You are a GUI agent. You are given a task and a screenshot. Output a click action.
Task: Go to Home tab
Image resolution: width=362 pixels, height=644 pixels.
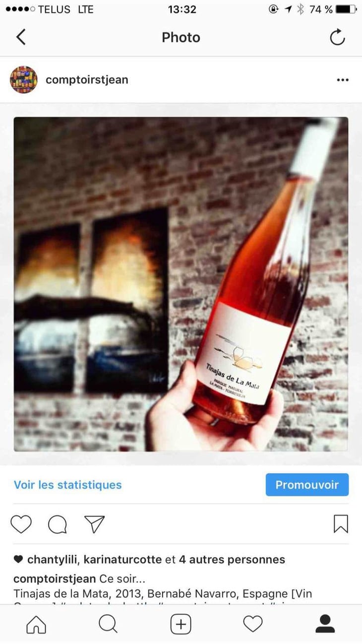(x=36, y=624)
